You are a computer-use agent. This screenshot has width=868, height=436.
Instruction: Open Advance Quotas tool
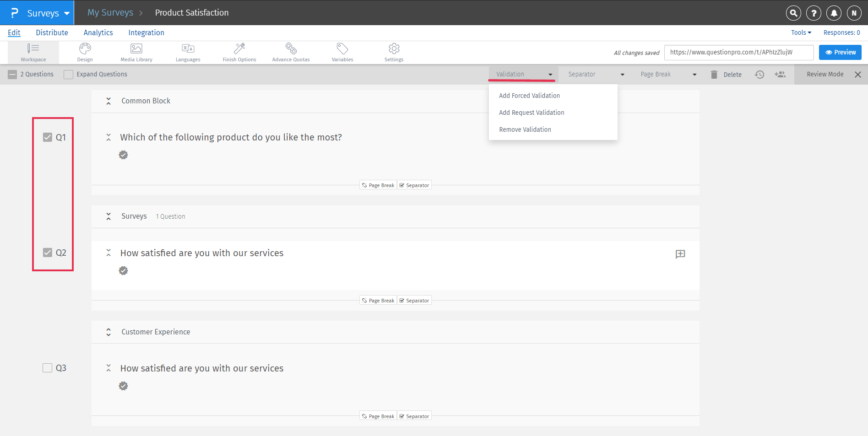click(x=291, y=53)
